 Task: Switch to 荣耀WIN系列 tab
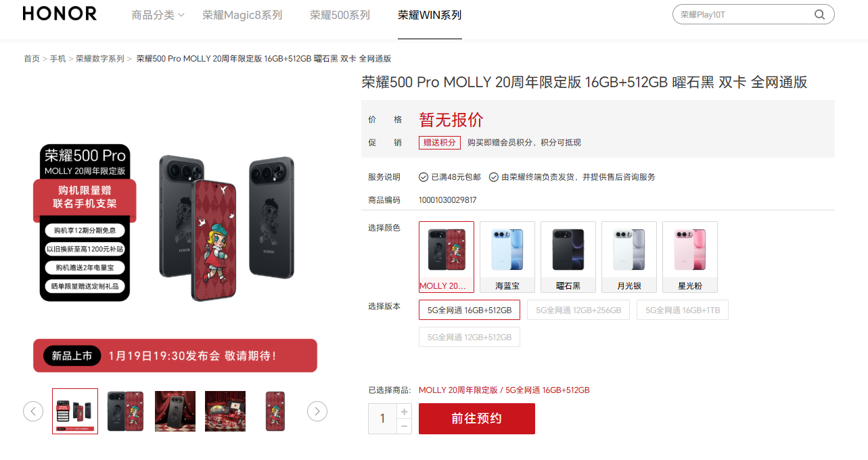pyautogui.click(x=430, y=15)
